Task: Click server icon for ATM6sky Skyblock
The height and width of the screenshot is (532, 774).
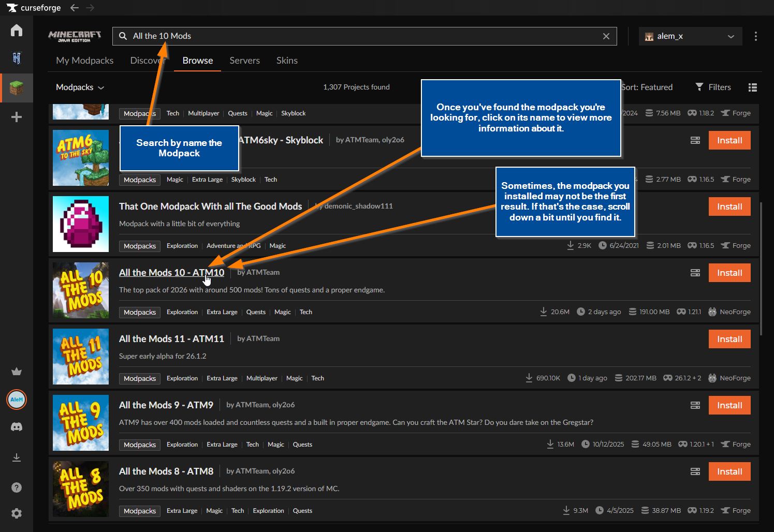Action: click(x=695, y=140)
